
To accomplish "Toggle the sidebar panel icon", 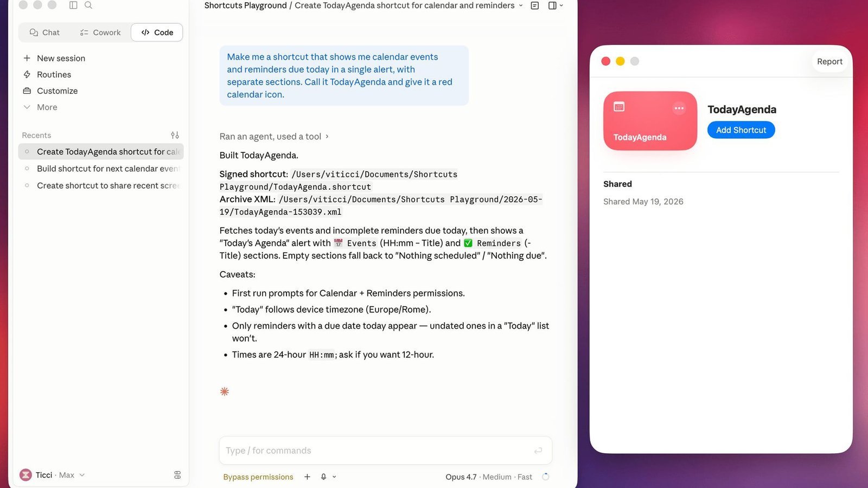I will pyautogui.click(x=73, y=5).
